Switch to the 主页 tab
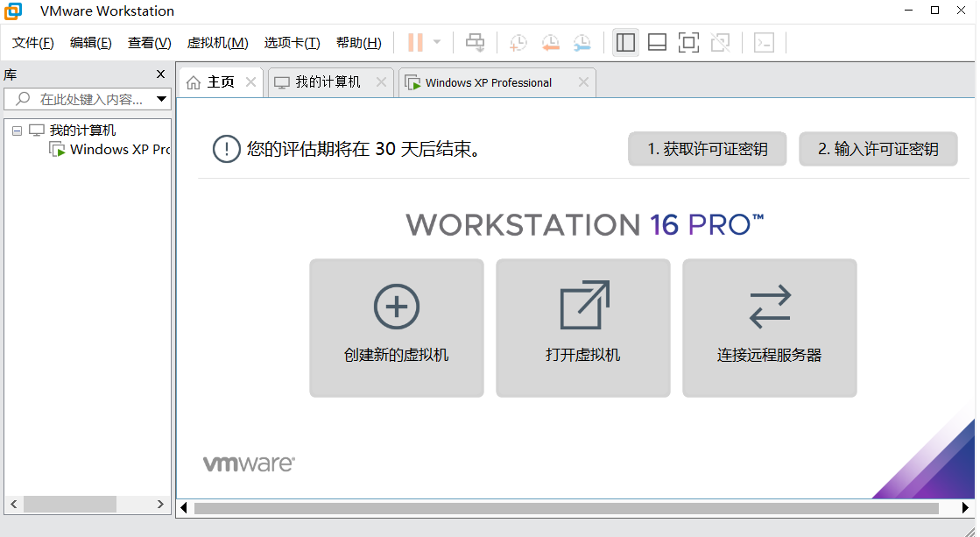980x537 pixels. point(221,81)
